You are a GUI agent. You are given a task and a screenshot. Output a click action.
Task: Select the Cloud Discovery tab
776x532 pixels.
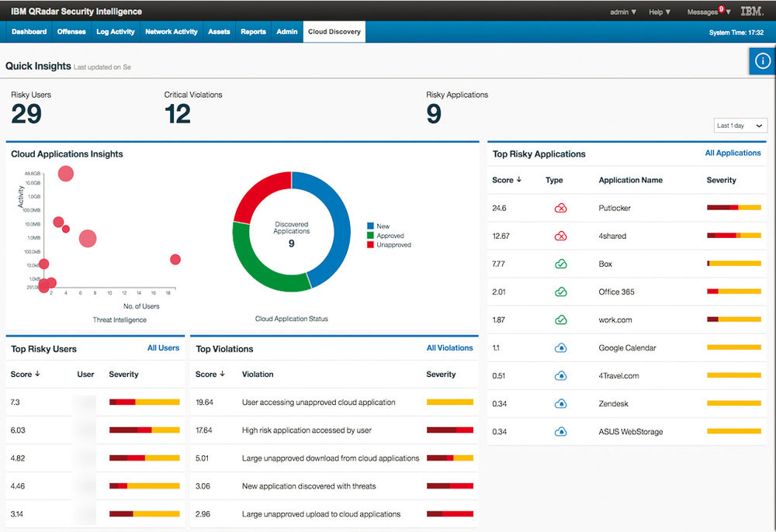334,32
